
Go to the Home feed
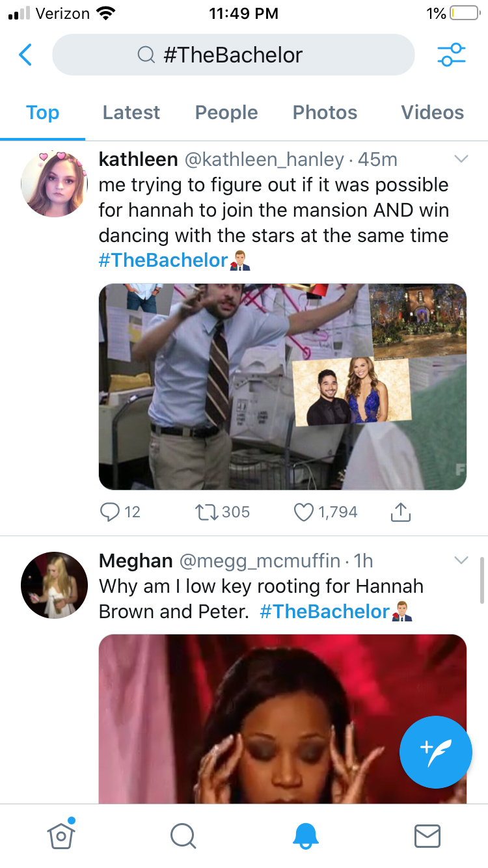tap(61, 835)
